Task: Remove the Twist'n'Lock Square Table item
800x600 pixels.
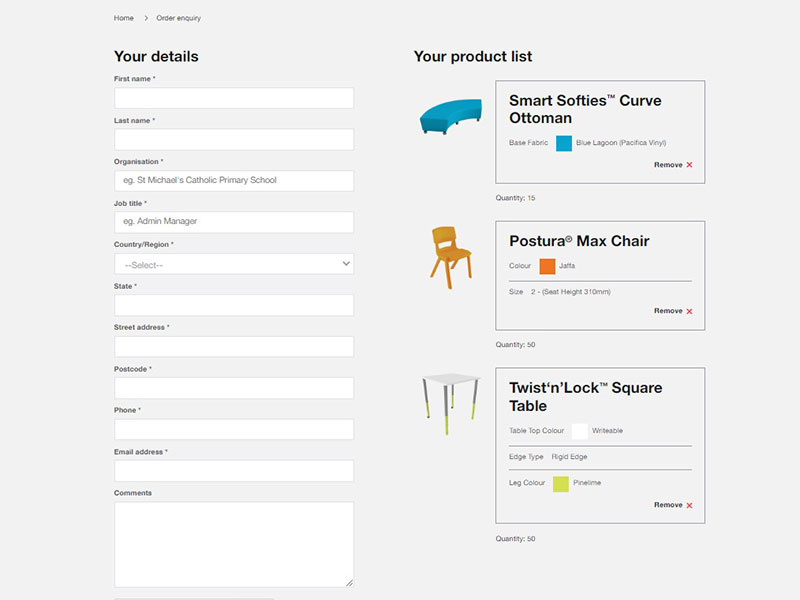Action: pyautogui.click(x=673, y=505)
